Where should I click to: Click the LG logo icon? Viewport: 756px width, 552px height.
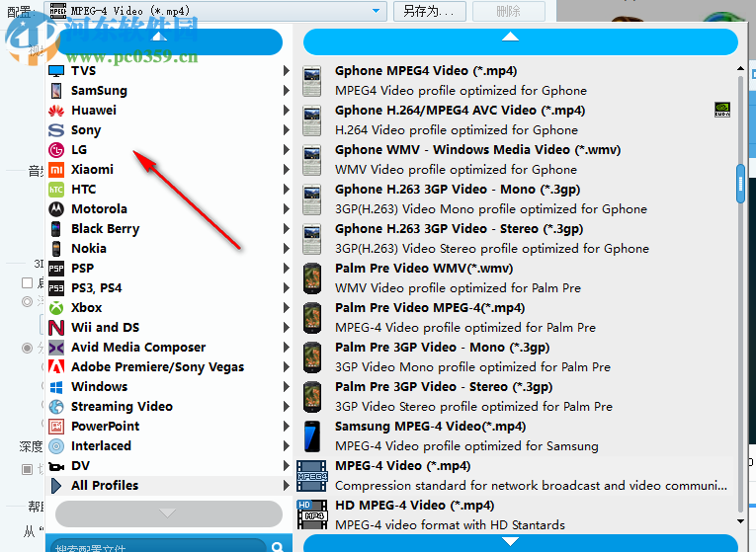(x=56, y=150)
